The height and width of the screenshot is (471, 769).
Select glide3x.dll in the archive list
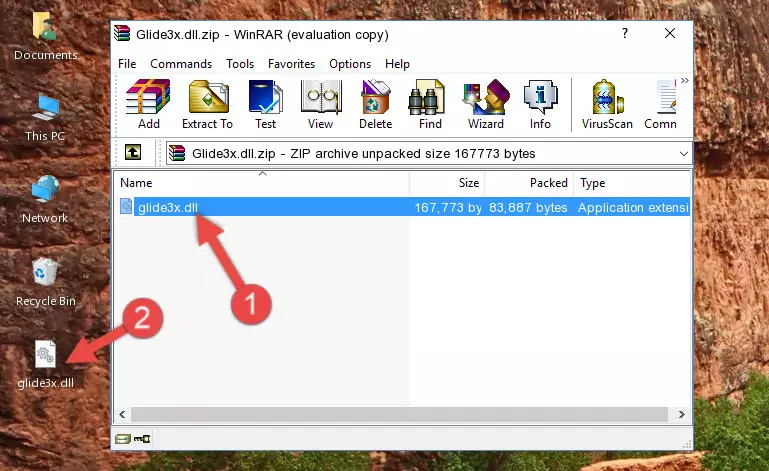coord(168,208)
